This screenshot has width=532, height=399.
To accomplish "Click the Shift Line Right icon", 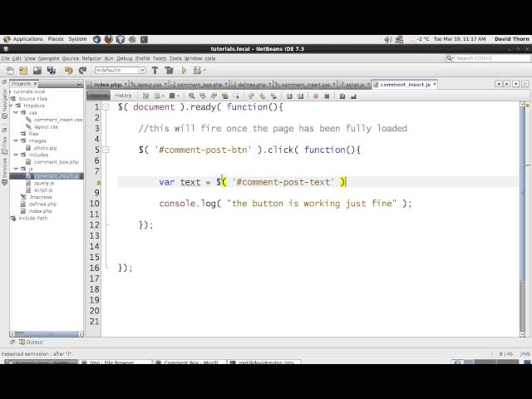I will (x=300, y=96).
